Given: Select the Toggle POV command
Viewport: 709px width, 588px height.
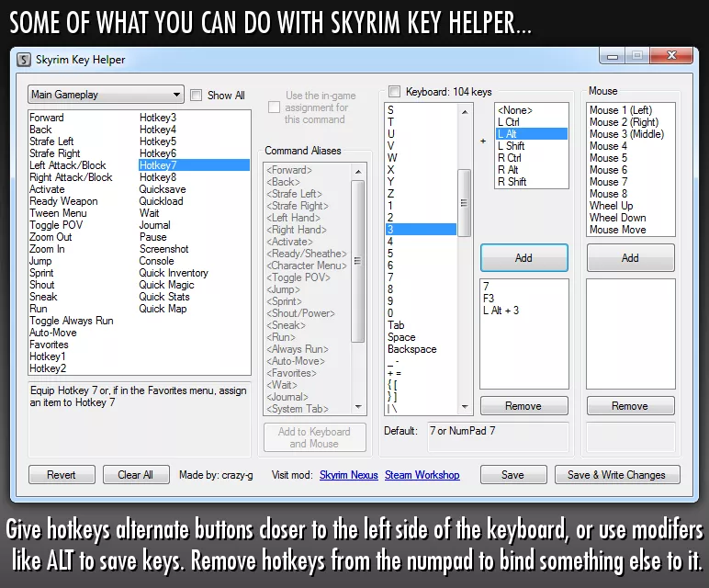Looking at the screenshot, I should click(x=56, y=225).
